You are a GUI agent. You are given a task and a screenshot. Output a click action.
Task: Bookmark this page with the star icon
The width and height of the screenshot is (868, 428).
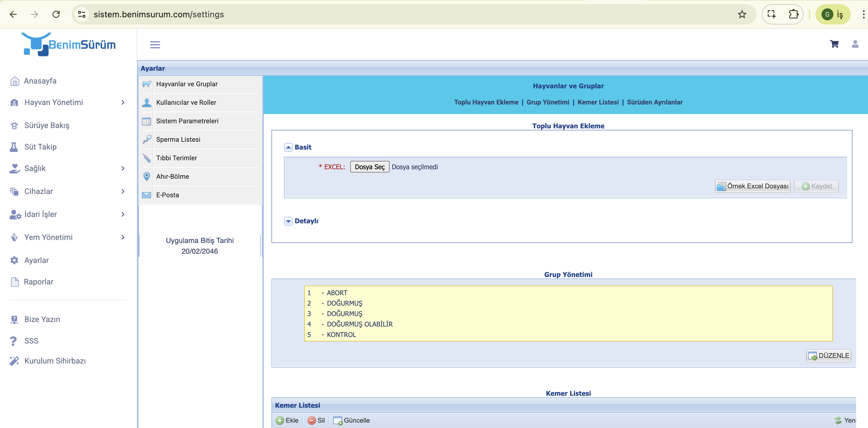coord(742,14)
